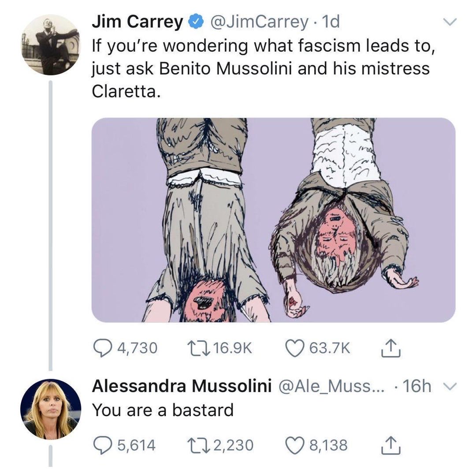The height and width of the screenshot is (469, 476).
Task: Open the attached cartoon image
Action: tap(273, 220)
